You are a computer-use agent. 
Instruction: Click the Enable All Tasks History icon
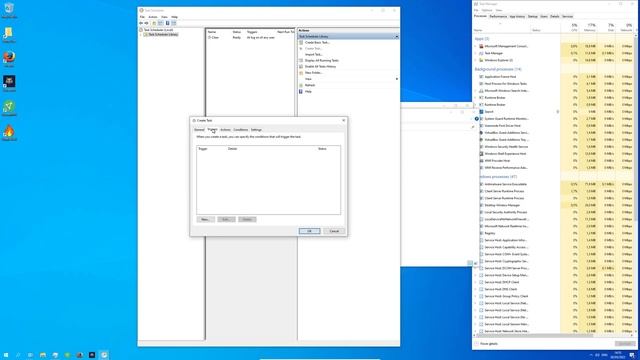tap(301, 67)
